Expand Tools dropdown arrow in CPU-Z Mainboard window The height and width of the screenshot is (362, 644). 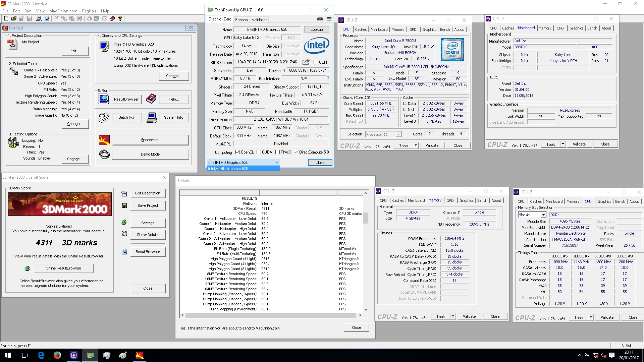point(563,144)
